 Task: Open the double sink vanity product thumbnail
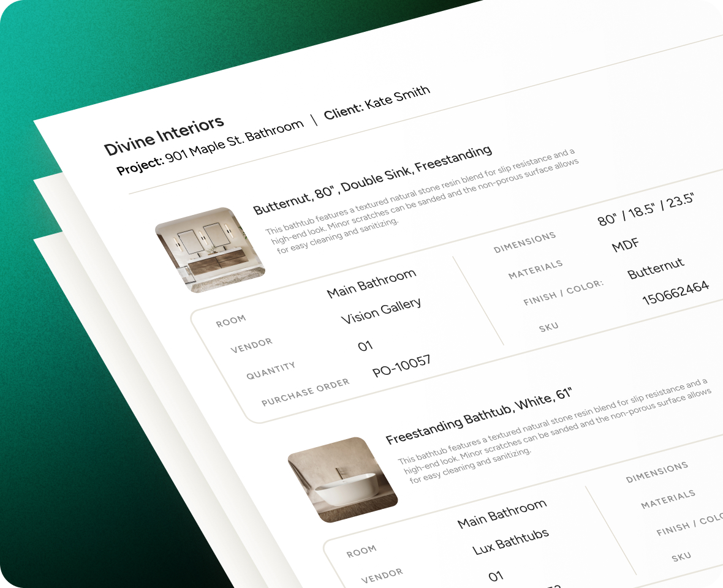pyautogui.click(x=210, y=249)
